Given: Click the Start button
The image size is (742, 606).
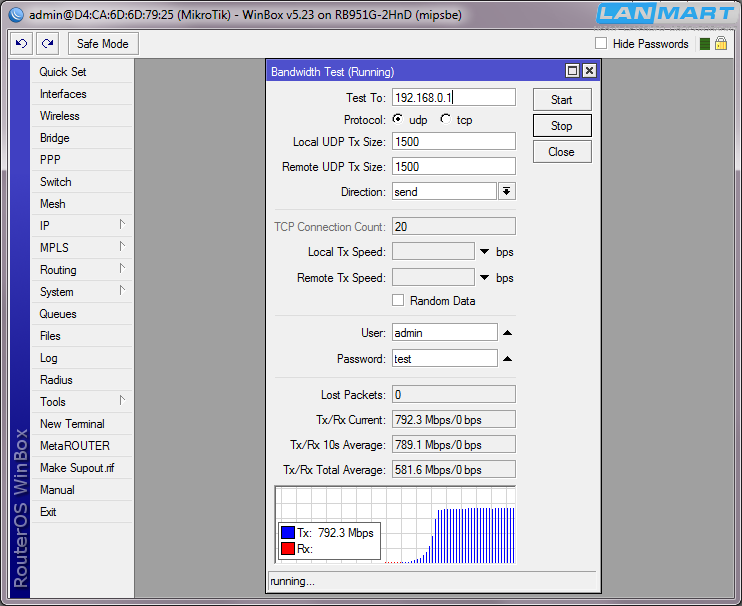Looking at the screenshot, I should pos(562,100).
